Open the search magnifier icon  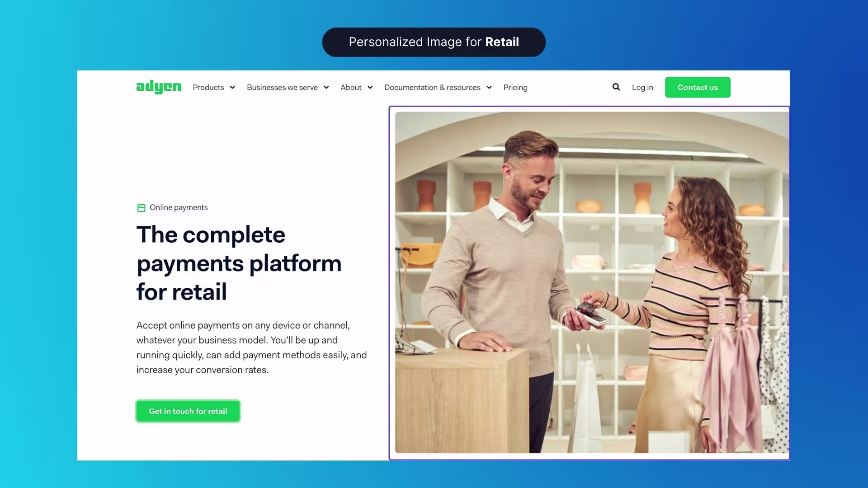point(616,87)
